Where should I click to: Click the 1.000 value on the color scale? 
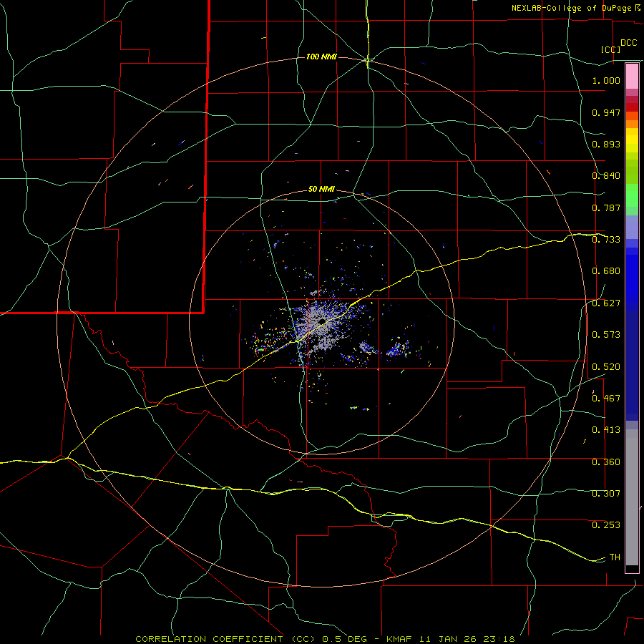(606, 80)
